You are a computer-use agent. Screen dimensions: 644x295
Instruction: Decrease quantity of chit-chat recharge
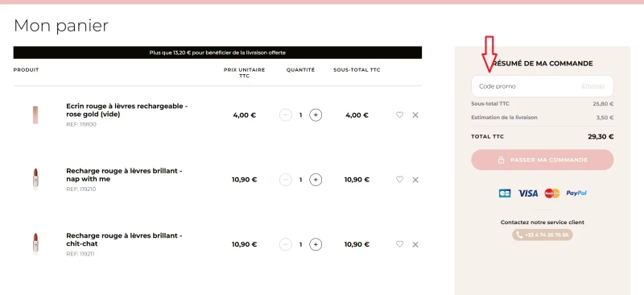[x=286, y=244]
